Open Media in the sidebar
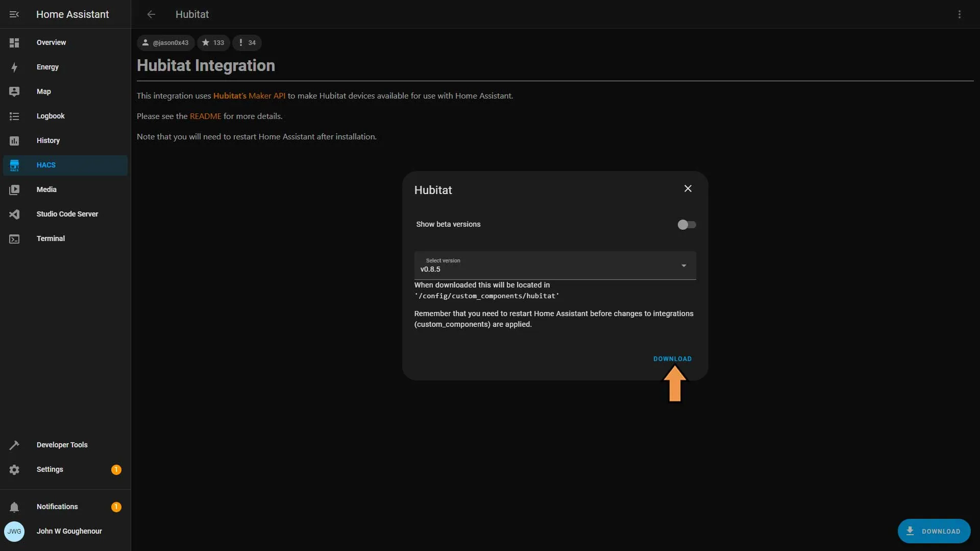This screenshot has height=551, width=980. [65, 190]
